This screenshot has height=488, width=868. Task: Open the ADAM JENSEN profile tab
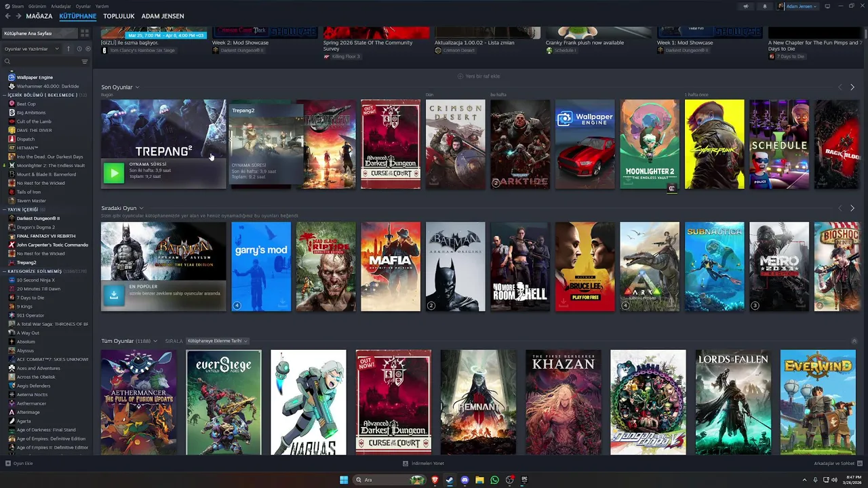[x=163, y=16]
